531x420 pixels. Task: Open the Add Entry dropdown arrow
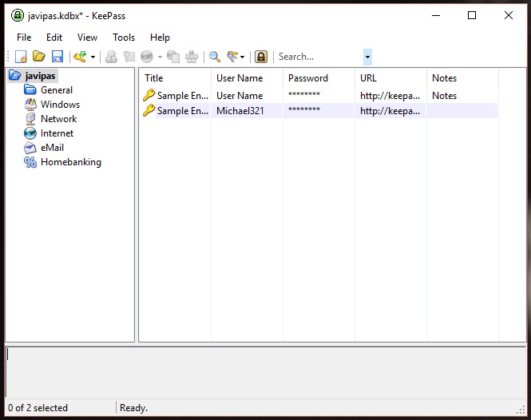[x=93, y=57]
